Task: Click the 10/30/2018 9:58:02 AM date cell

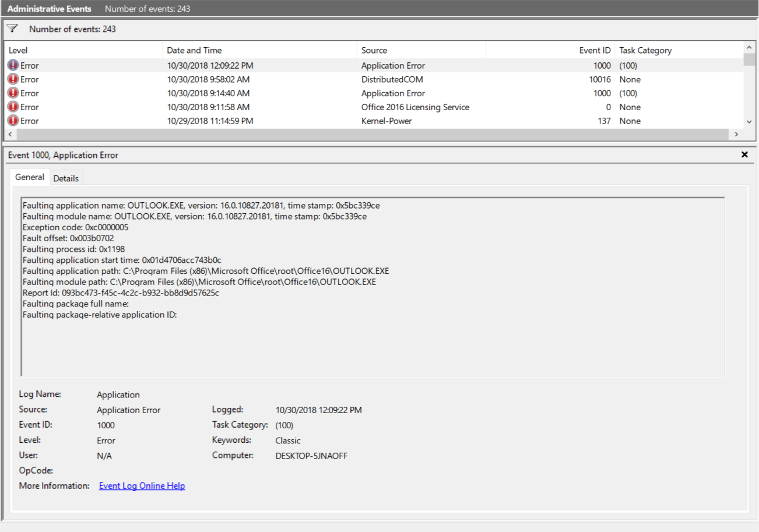Action: coord(208,80)
